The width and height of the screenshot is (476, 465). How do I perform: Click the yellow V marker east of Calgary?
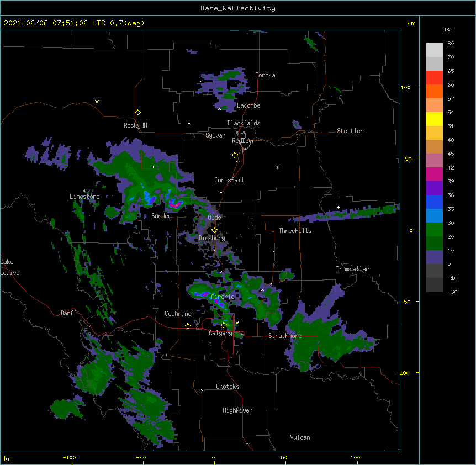(237, 323)
